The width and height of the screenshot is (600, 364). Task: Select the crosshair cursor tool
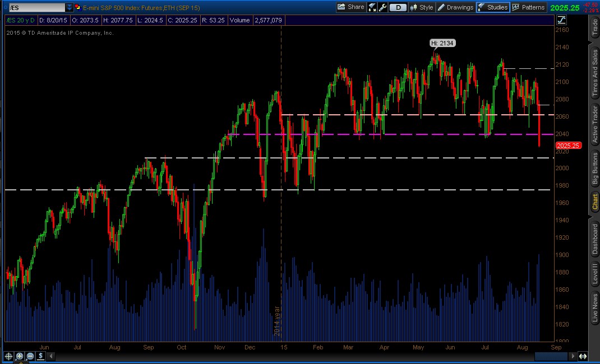coord(8,356)
